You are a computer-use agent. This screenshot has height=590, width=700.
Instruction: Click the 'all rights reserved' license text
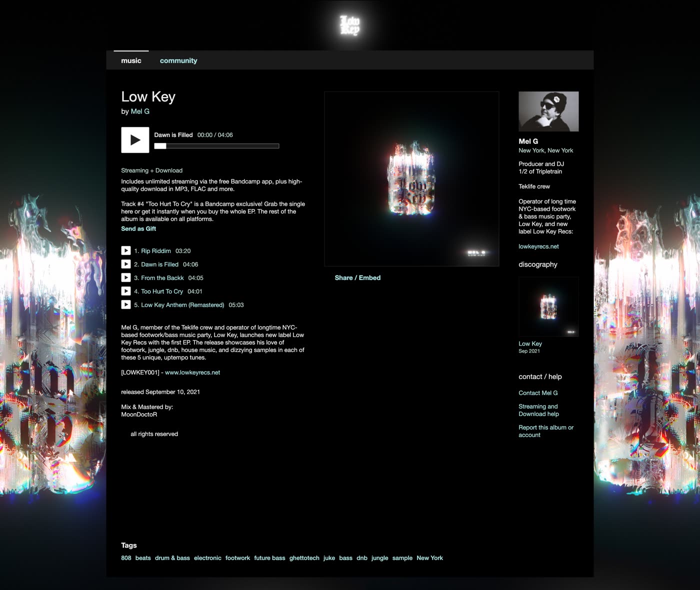click(154, 434)
